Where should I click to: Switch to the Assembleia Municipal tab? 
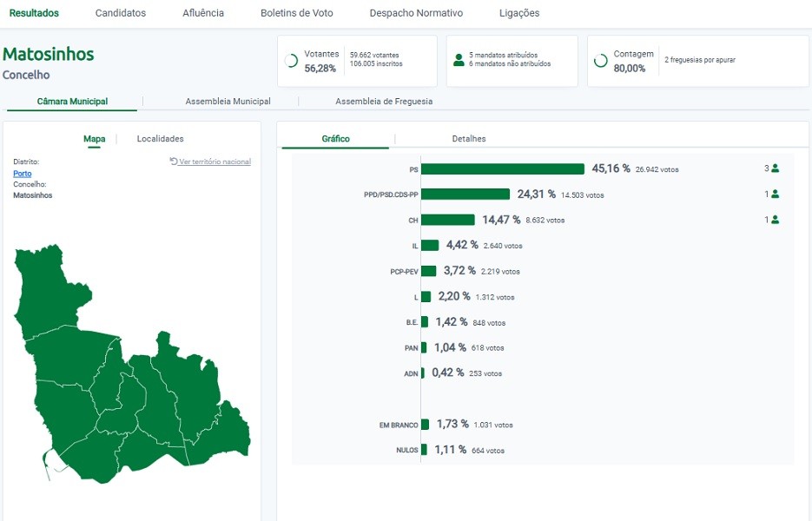coord(228,102)
